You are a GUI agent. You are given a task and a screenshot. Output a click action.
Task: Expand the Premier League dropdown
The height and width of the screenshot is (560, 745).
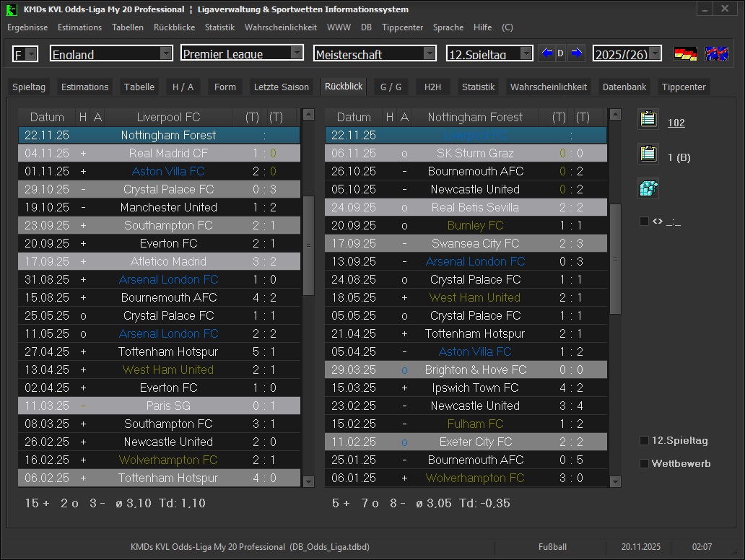point(297,53)
